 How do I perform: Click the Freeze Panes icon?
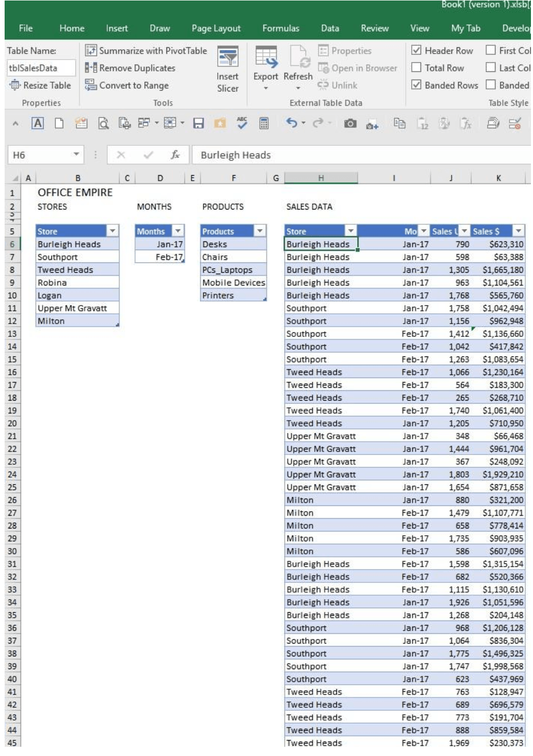click(144, 123)
